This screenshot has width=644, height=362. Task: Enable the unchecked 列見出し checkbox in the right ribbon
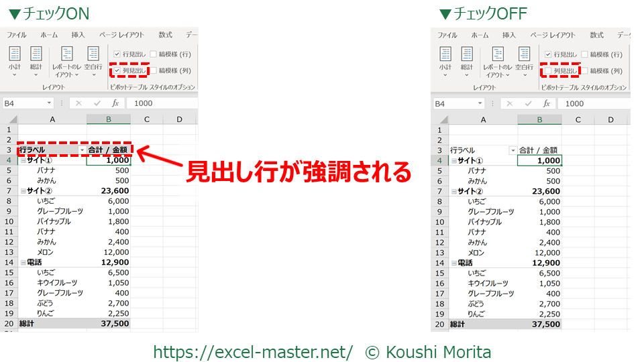(548, 70)
